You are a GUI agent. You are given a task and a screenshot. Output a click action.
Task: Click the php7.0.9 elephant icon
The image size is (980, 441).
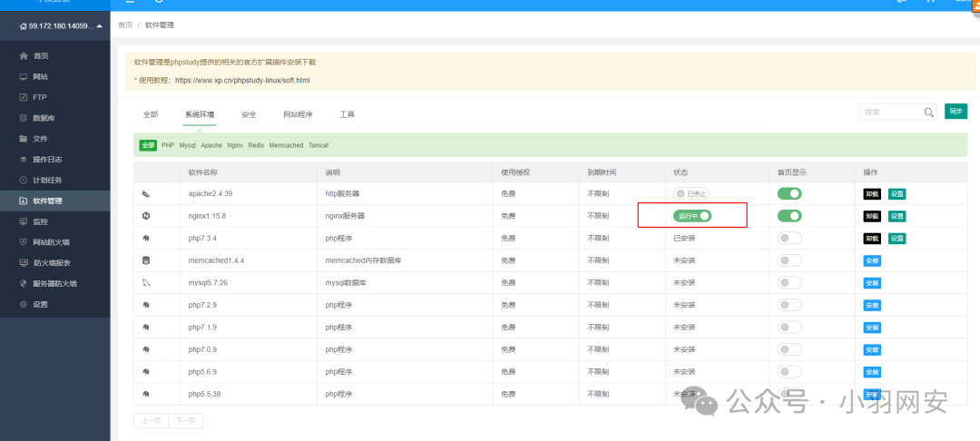[145, 349]
